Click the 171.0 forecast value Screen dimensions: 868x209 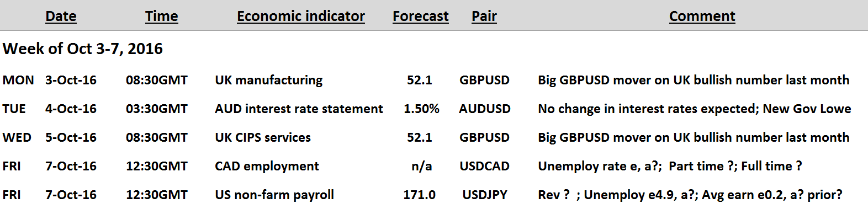[x=420, y=195]
